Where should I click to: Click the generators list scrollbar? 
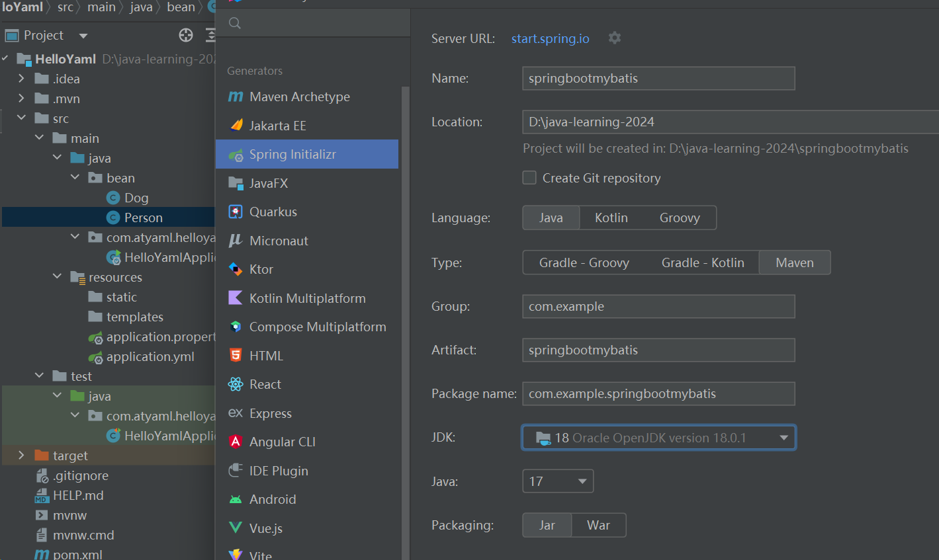[405, 323]
